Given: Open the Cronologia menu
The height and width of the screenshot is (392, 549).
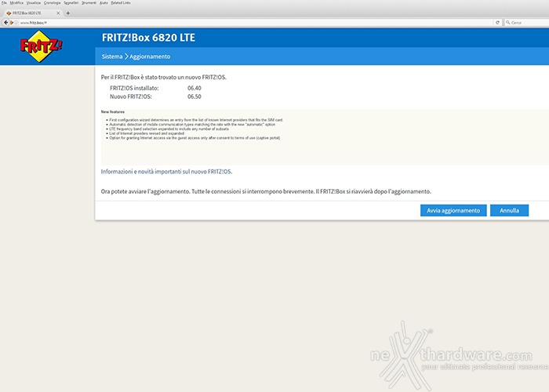Looking at the screenshot, I should pyautogui.click(x=53, y=3).
